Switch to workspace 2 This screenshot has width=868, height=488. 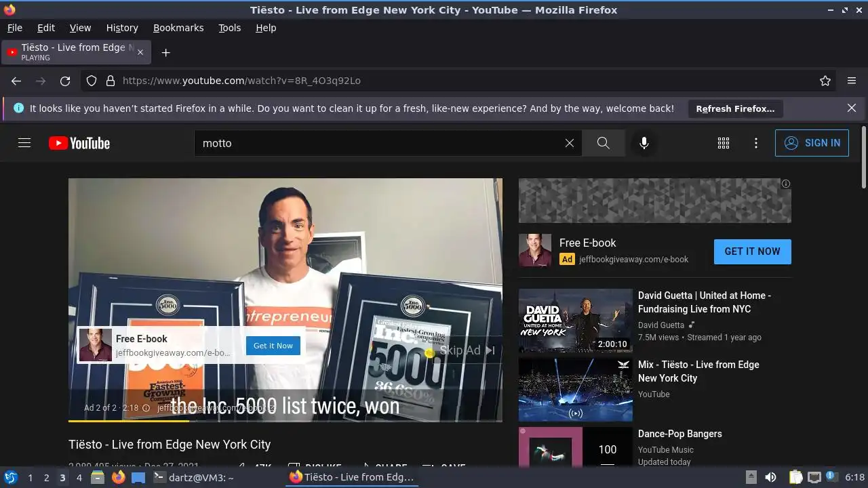[x=46, y=478]
